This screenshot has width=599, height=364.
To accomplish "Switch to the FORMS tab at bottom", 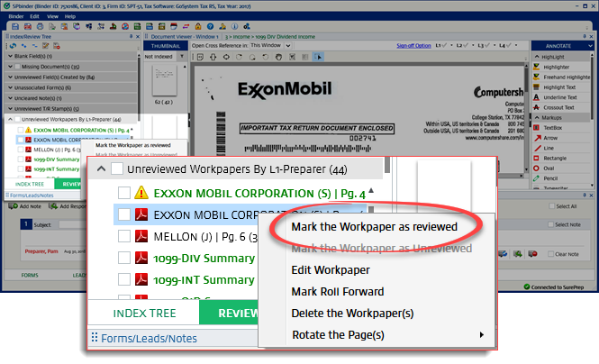I will click(x=30, y=275).
